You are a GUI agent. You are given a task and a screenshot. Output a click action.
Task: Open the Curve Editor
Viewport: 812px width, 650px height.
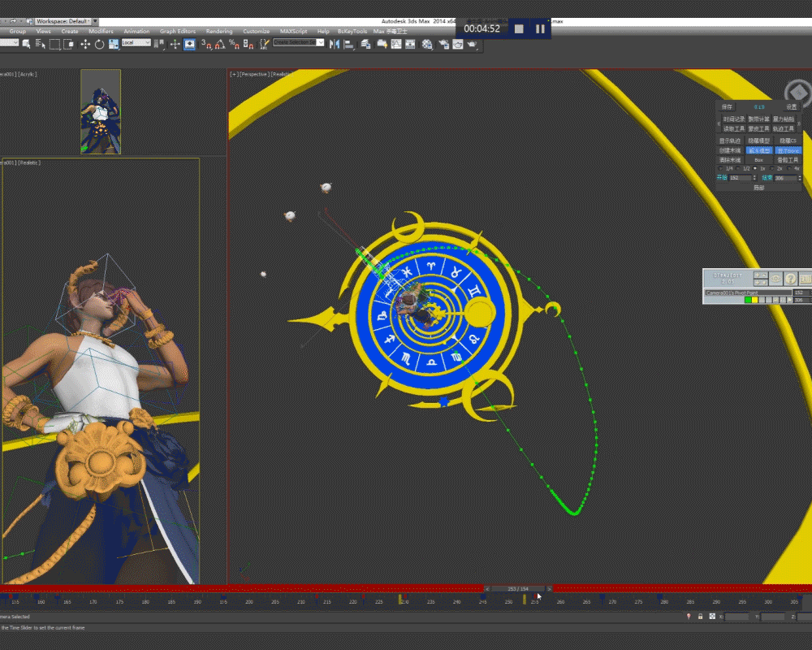[x=396, y=45]
